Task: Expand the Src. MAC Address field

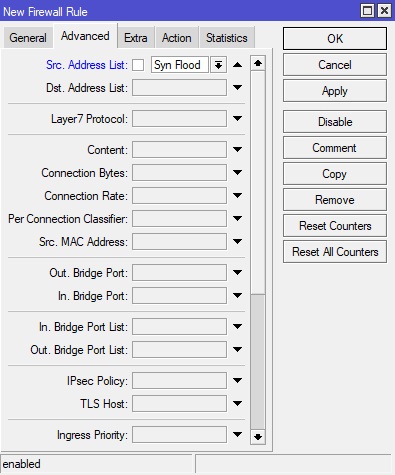Action: (237, 241)
